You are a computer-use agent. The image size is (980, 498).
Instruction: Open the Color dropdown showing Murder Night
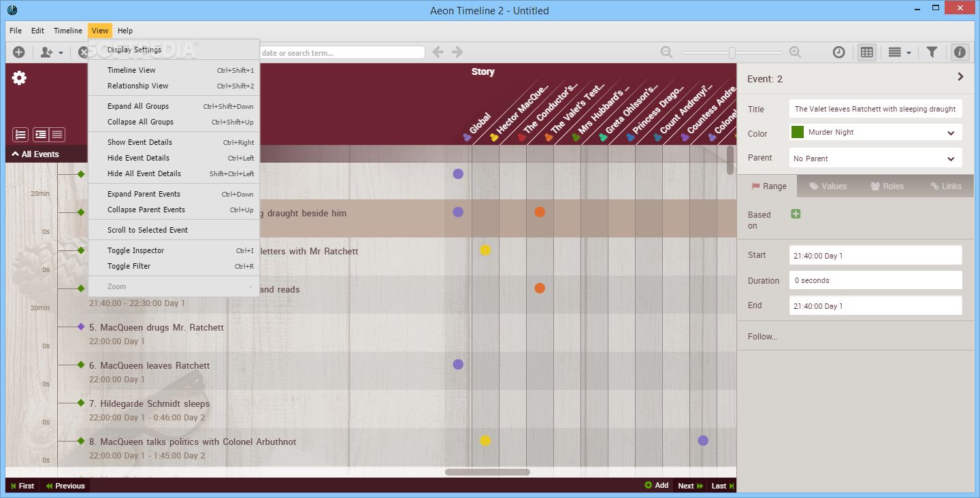(876, 133)
